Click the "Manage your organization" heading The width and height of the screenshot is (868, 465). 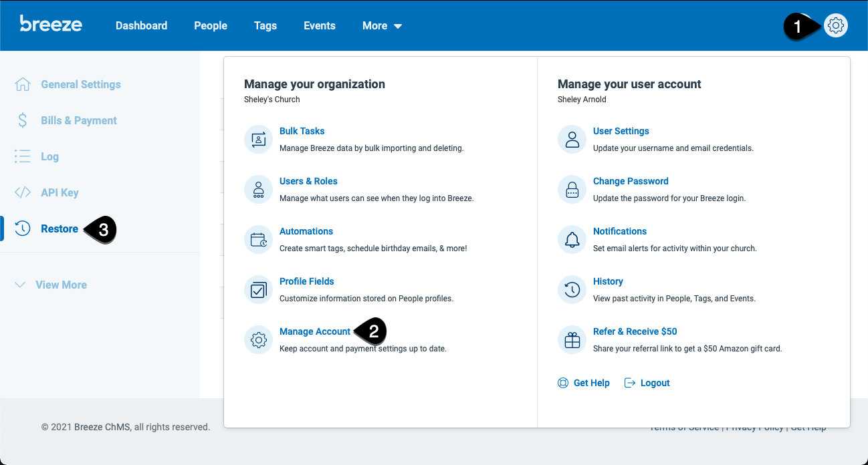[314, 84]
